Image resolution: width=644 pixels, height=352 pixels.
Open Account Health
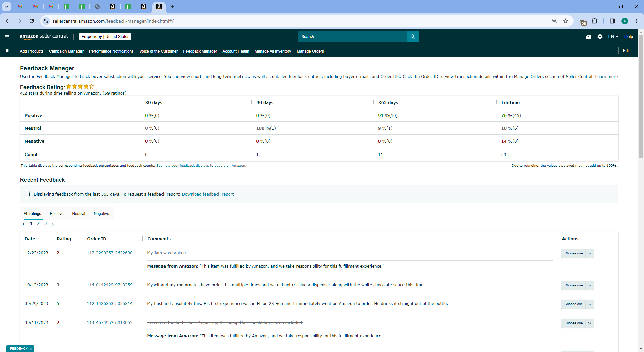[x=236, y=51]
